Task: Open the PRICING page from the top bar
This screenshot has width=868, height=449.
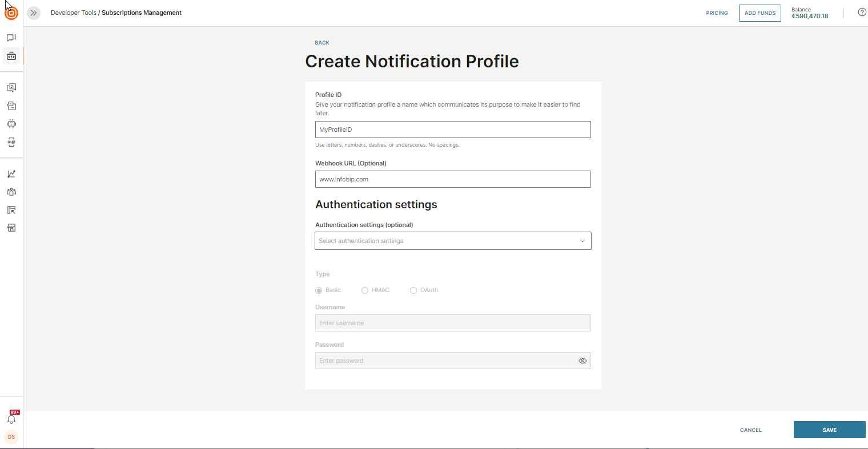Action: [x=717, y=13]
